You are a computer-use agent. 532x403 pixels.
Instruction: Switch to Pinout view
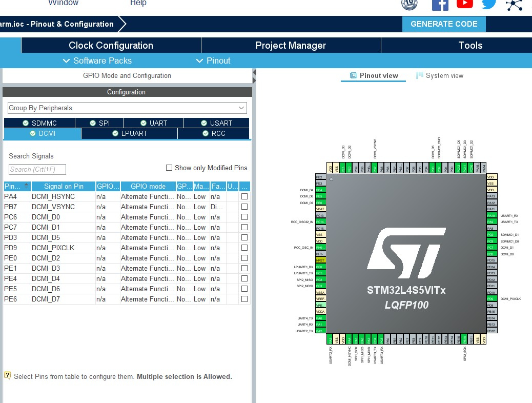click(x=374, y=76)
